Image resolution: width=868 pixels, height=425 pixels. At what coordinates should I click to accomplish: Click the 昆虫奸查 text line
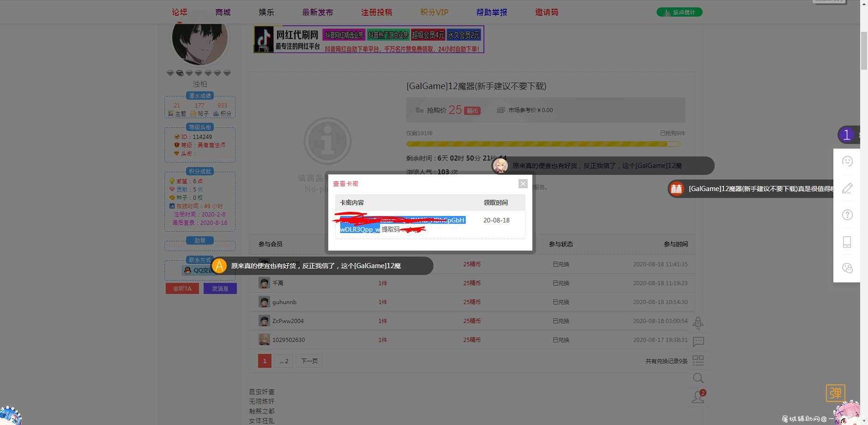click(262, 392)
